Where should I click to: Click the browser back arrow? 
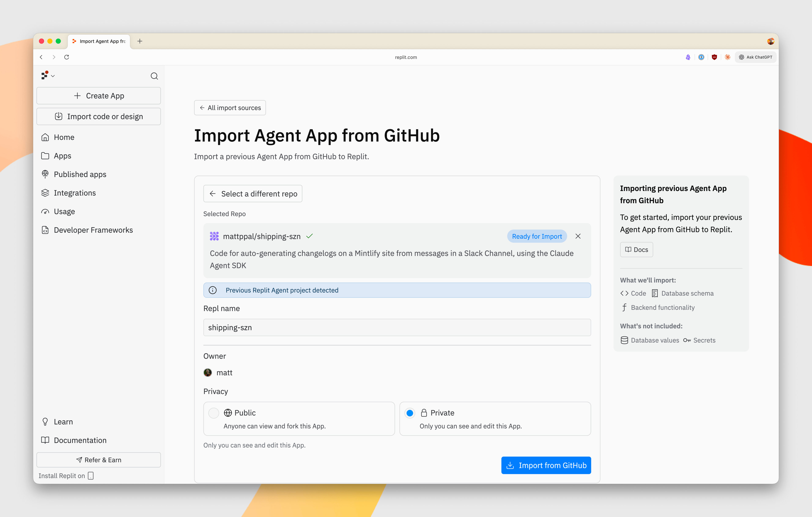pos(41,57)
